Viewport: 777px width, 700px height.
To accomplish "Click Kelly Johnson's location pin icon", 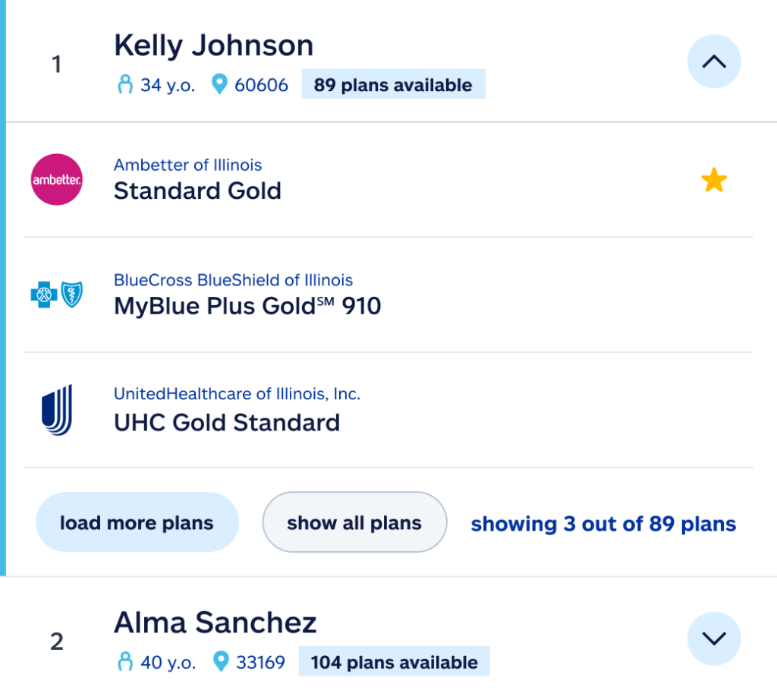I will coord(219,85).
